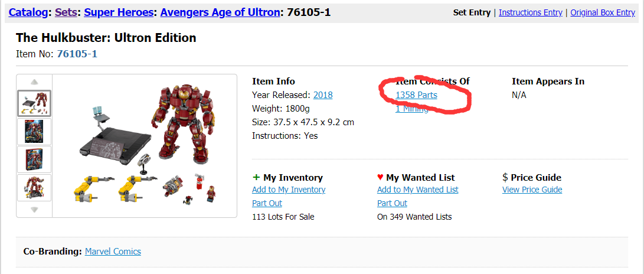
Task: Select the third box thumbnail
Action: [34, 159]
